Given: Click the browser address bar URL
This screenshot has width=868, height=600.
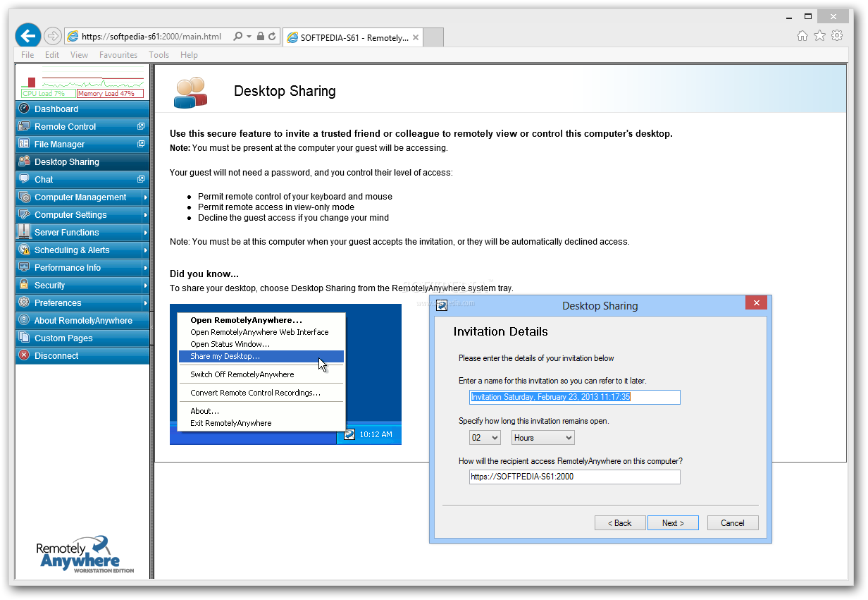Looking at the screenshot, I should [x=151, y=37].
